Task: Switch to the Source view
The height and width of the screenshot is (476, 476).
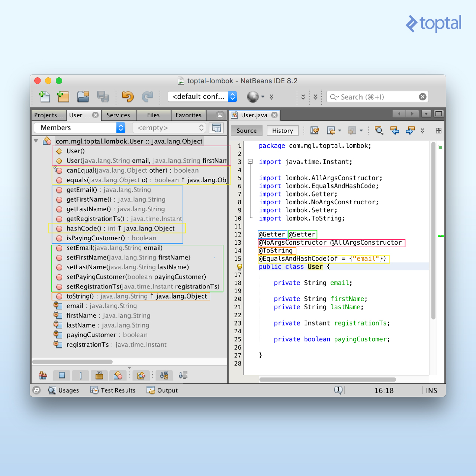Action: pos(247,131)
